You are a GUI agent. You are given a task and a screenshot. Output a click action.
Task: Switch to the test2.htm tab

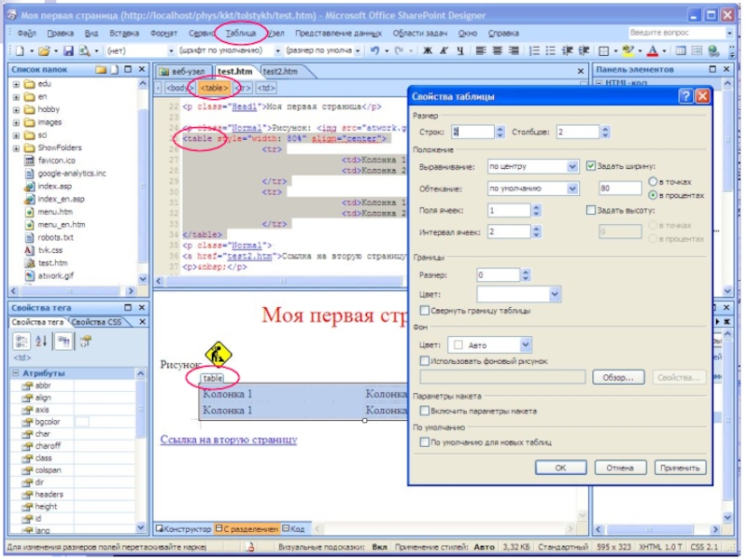click(x=281, y=72)
